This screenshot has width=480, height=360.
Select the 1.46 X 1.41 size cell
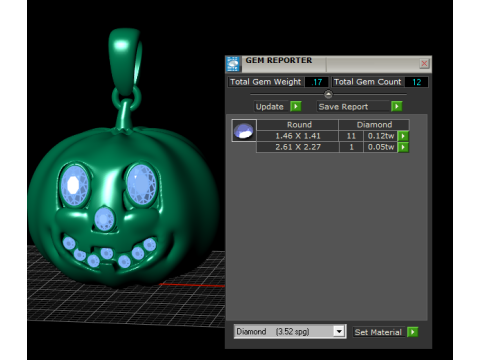[x=298, y=136]
